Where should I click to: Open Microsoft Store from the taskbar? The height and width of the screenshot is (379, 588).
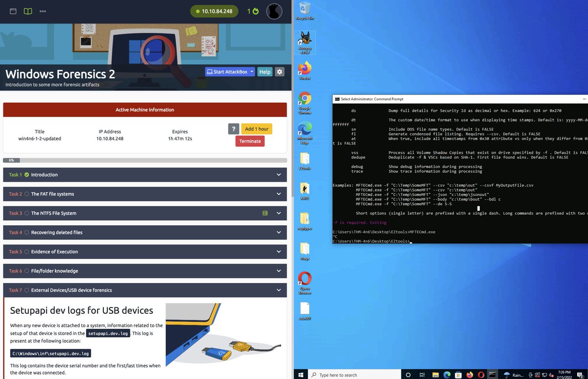[458, 375]
